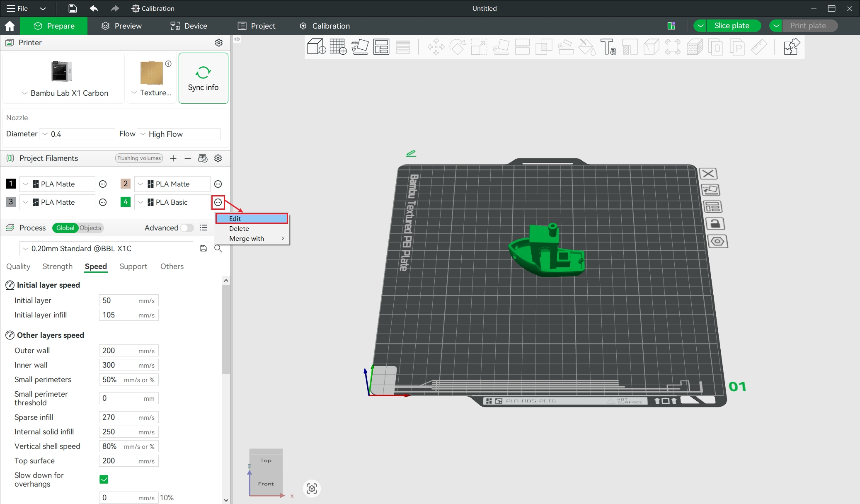Open the 0.20mm Standard process preset dropdown
Viewport: 860px width, 504px height.
point(106,248)
